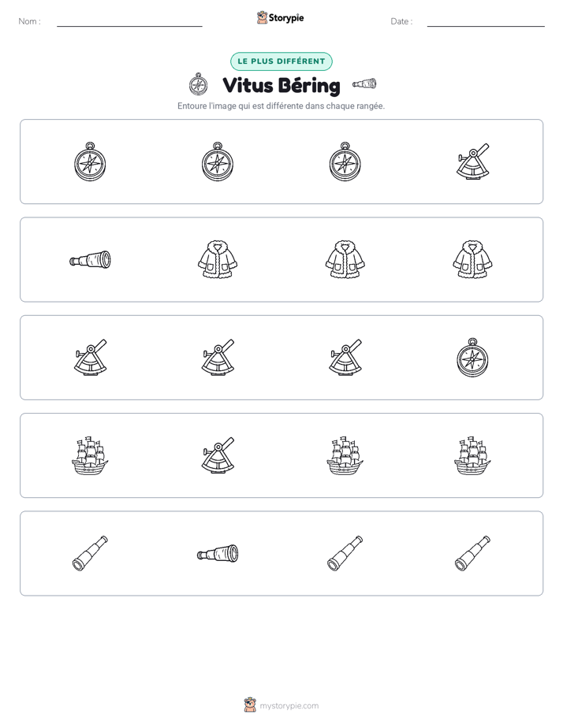Select the first sextant in the third row
563x728 pixels.
(90, 358)
